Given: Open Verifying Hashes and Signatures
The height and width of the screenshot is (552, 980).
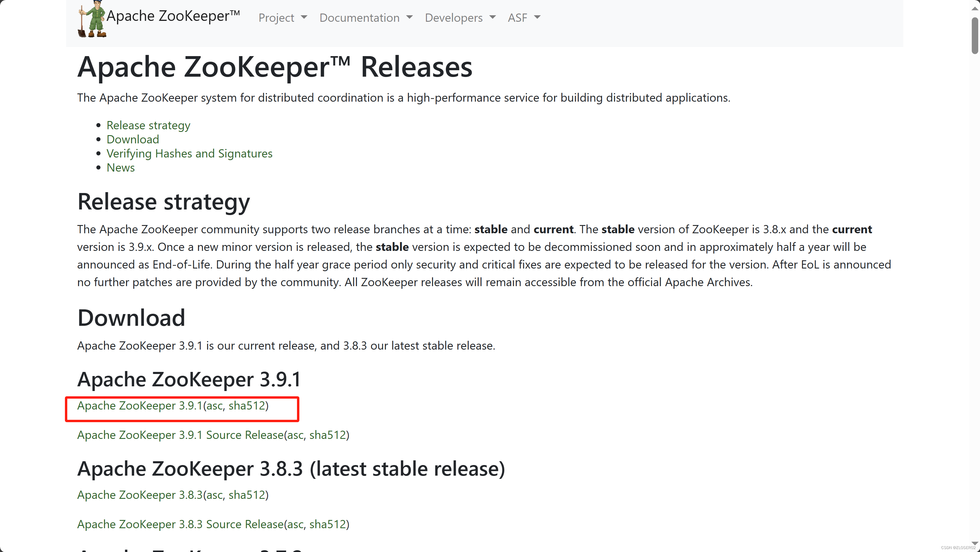Looking at the screenshot, I should [189, 153].
